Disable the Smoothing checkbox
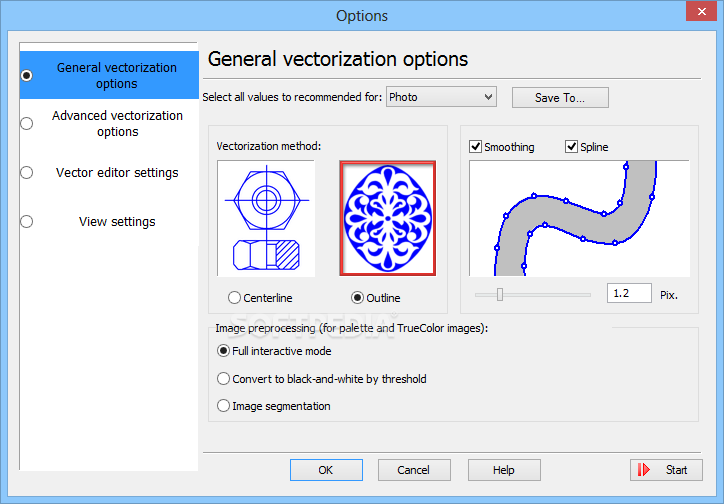The height and width of the screenshot is (504, 724). click(476, 147)
